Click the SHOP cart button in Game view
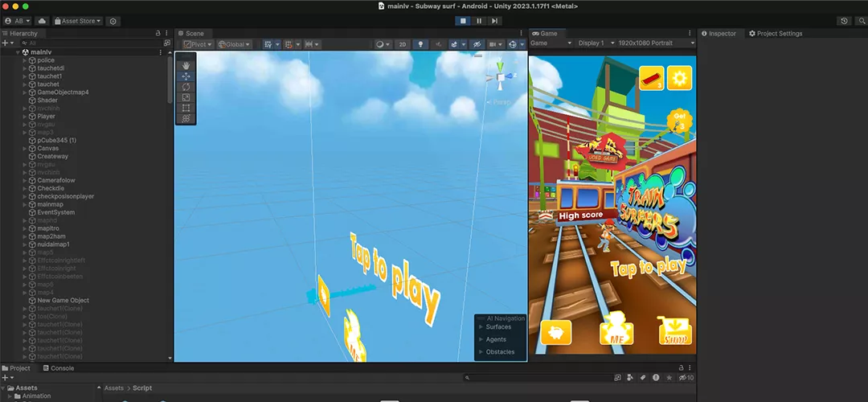This screenshot has width=868, height=402. 675,330
